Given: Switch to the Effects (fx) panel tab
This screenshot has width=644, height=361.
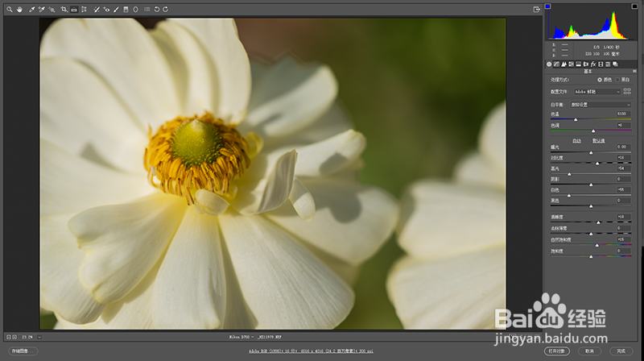Looking at the screenshot, I should 593,64.
